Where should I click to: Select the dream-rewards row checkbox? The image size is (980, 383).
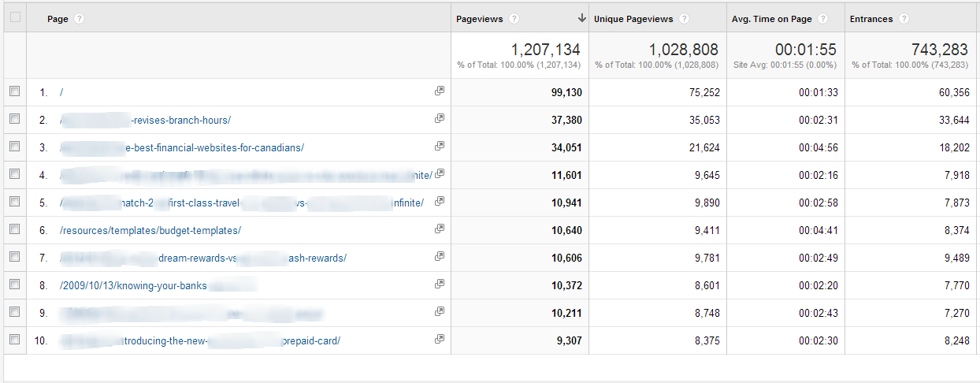14,257
